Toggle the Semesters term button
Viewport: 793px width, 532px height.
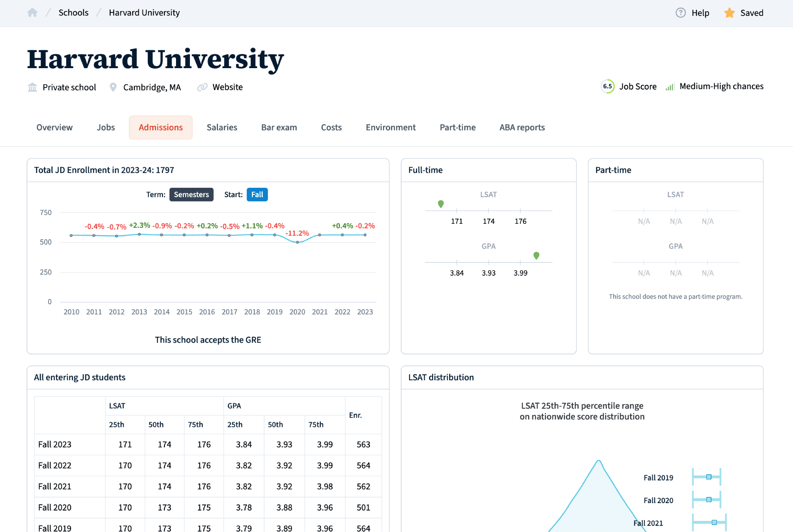click(192, 194)
